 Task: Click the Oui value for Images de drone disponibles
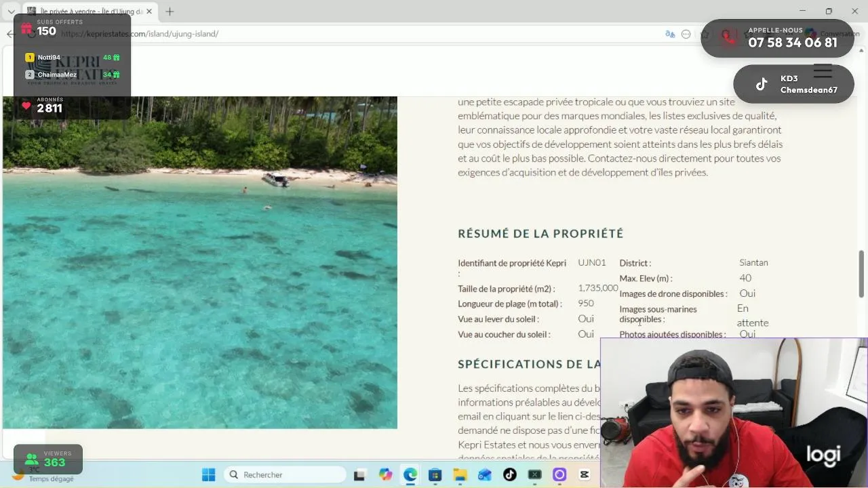[747, 293]
